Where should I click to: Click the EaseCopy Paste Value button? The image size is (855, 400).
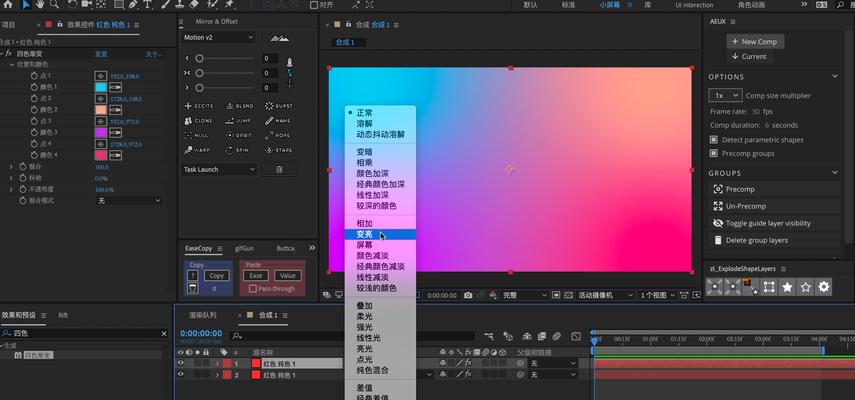coord(288,276)
